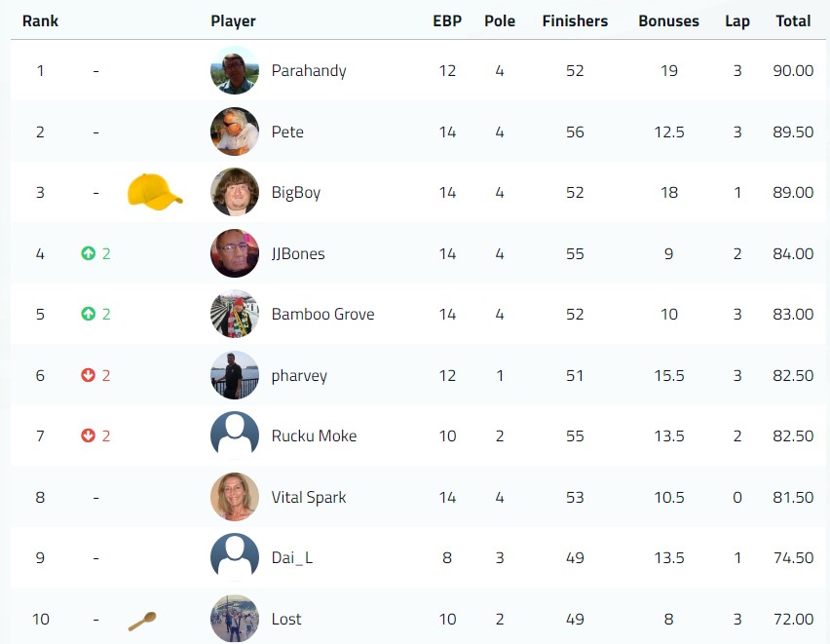Click the red down arrow for Rucku Moke
Screen dimensions: 830x644
pos(89,436)
